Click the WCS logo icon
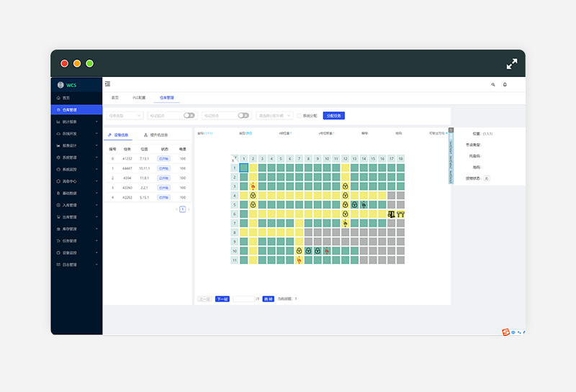Screen dimensions: 576x392 [60, 85]
